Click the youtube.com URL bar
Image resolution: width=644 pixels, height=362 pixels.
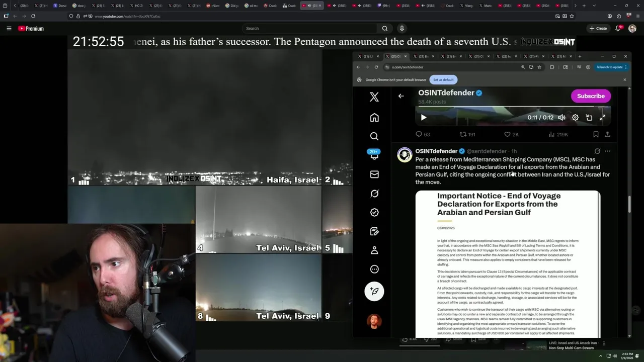322,16
